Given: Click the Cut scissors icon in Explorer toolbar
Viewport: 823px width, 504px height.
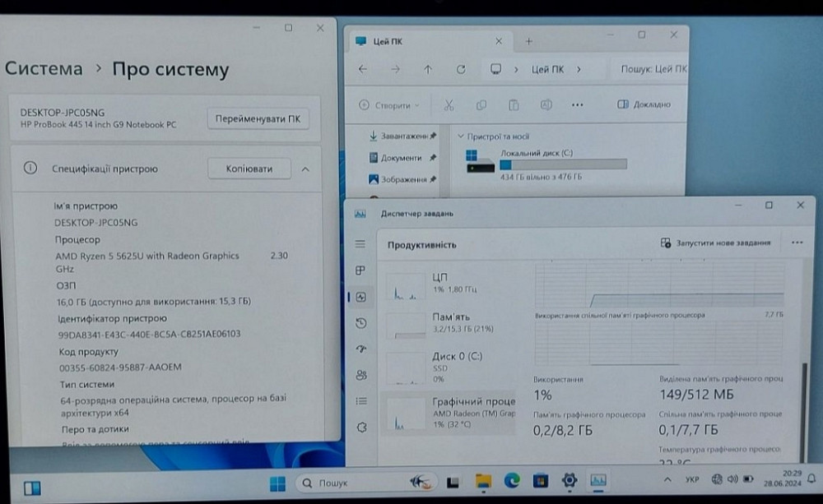Looking at the screenshot, I should pos(449,105).
